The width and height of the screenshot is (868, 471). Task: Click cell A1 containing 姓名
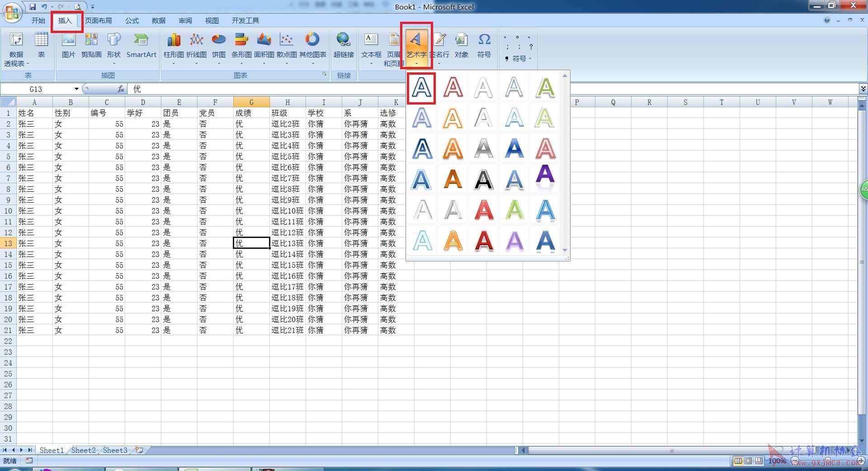click(x=34, y=113)
